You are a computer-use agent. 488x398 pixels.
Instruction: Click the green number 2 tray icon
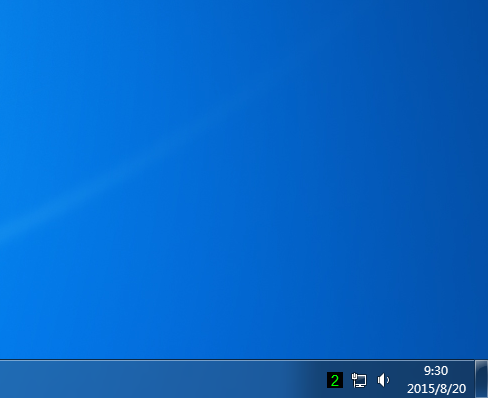335,380
